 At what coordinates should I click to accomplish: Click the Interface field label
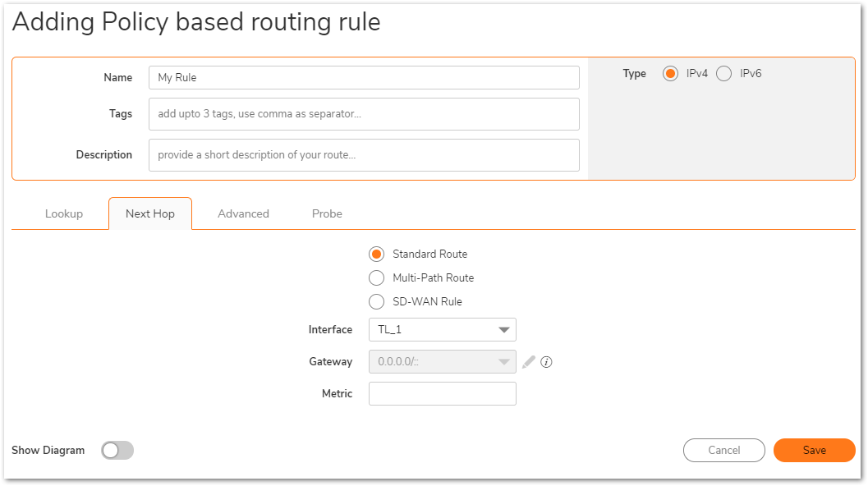click(x=330, y=330)
